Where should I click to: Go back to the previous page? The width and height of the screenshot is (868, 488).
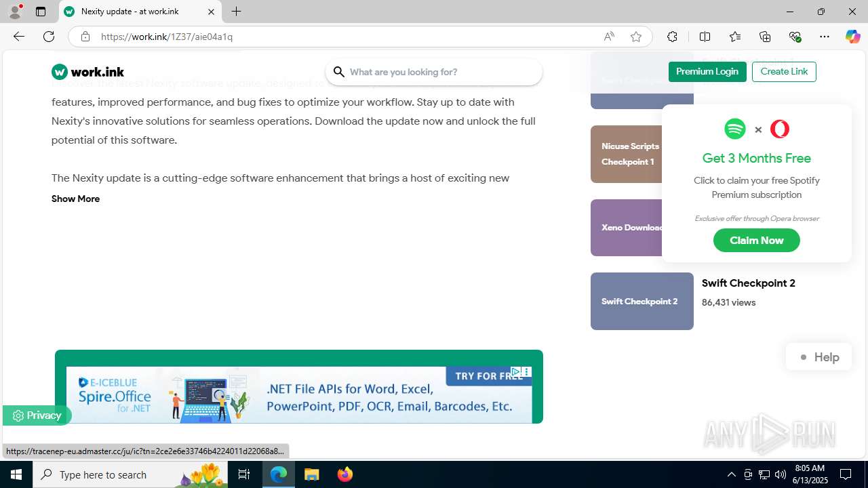[x=19, y=37]
